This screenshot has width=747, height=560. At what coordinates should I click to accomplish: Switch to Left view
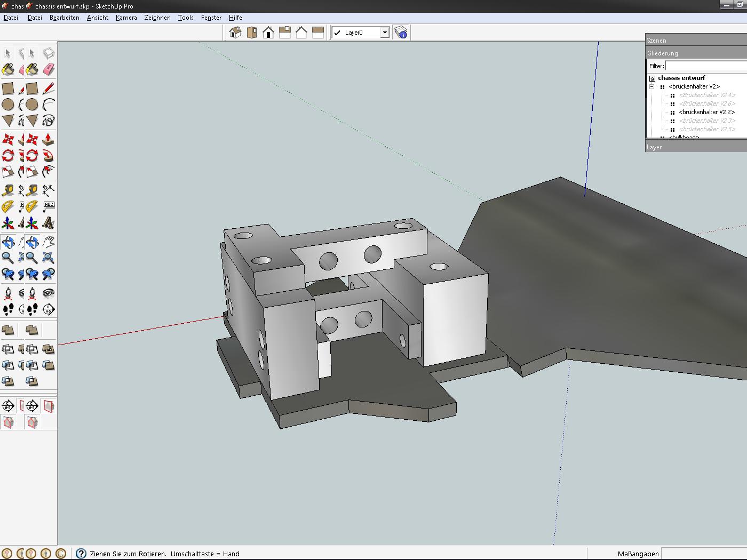tap(318, 33)
